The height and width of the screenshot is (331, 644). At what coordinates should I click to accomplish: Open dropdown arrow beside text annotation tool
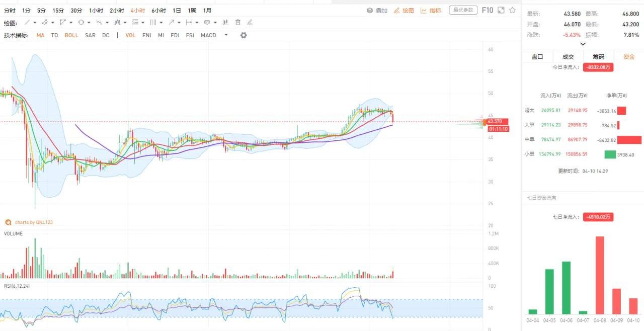tap(215, 23)
